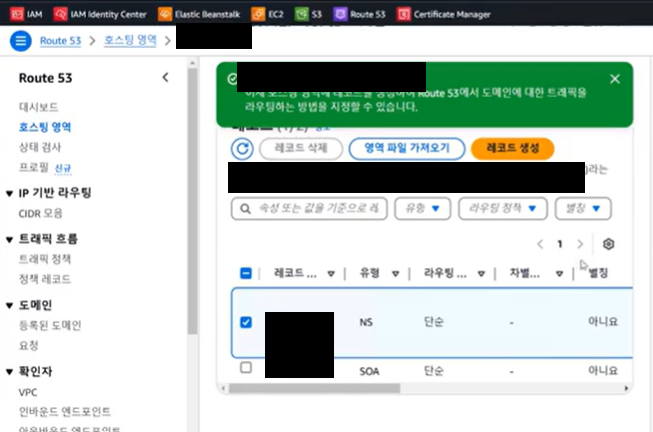Click the 레코드 삭제 button
Image resolution: width=653 pixels, height=432 pixels.
point(301,149)
